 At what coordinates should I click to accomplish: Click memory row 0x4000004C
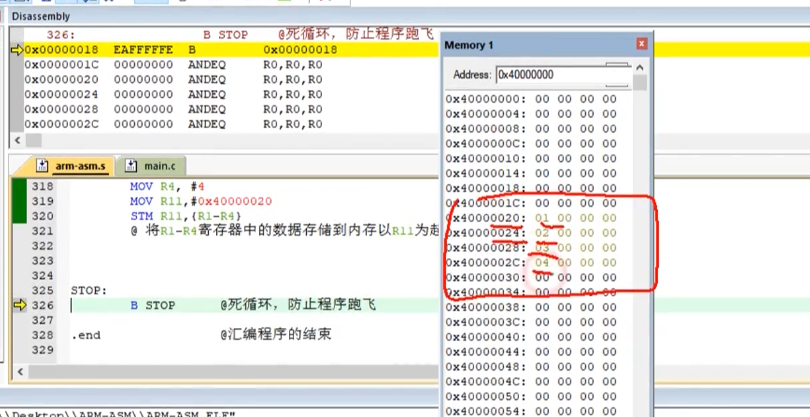point(531,382)
